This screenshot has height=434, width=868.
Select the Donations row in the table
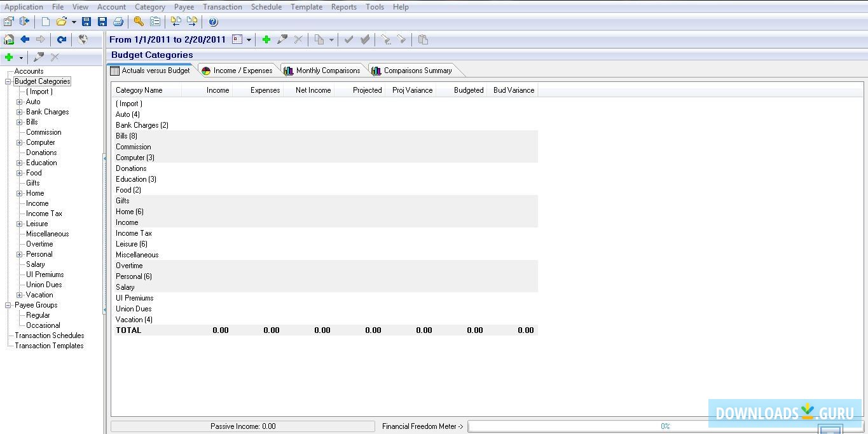tap(131, 168)
